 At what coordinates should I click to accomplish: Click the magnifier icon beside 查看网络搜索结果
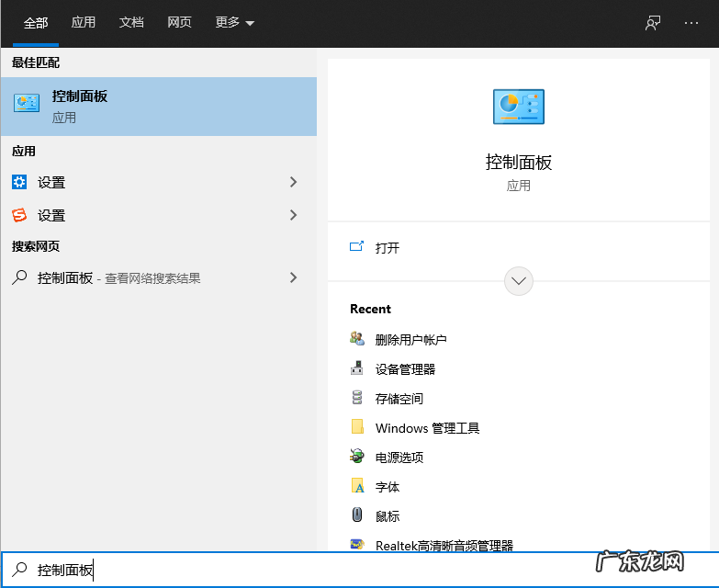point(19,277)
